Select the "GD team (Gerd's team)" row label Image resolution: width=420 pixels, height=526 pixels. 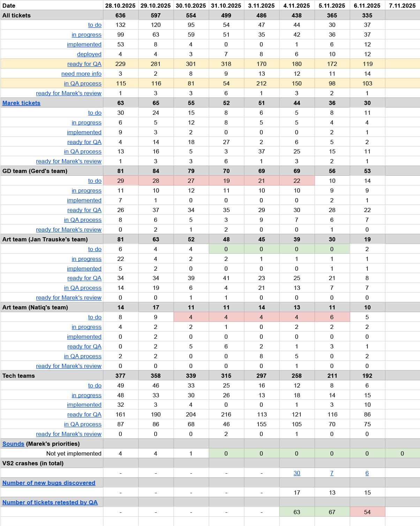[52, 171]
